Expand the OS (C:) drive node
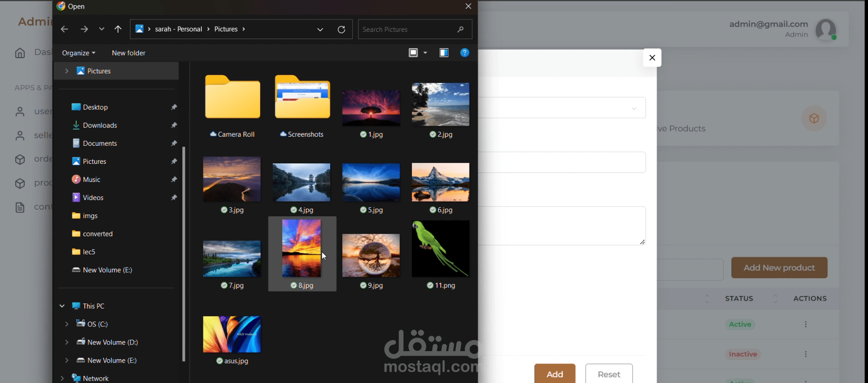868x383 pixels. (67, 324)
